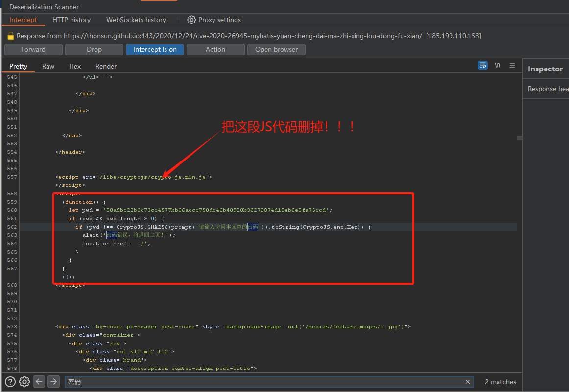Viewport: 569px width, 392px height.
Task: Click the location.href line 564
Action: (x=116, y=243)
